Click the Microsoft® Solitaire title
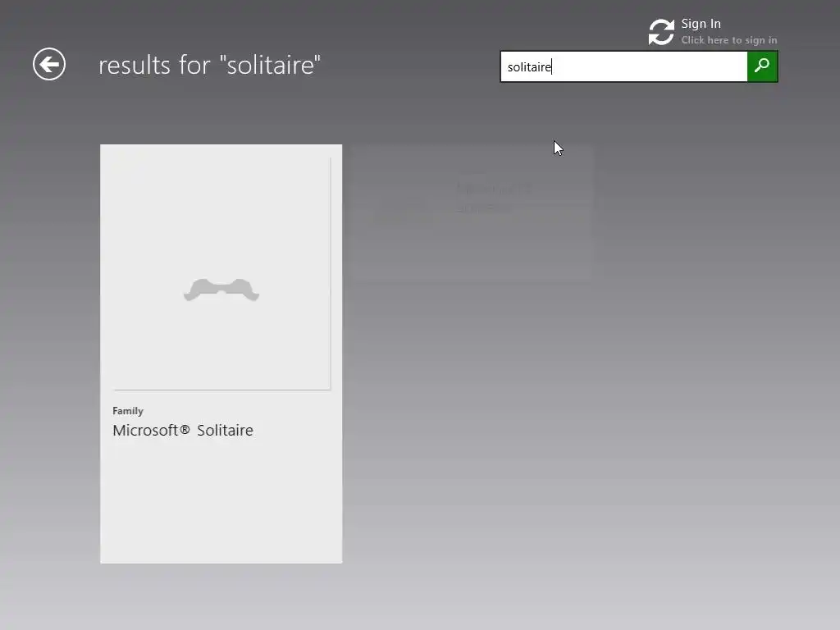 [183, 430]
